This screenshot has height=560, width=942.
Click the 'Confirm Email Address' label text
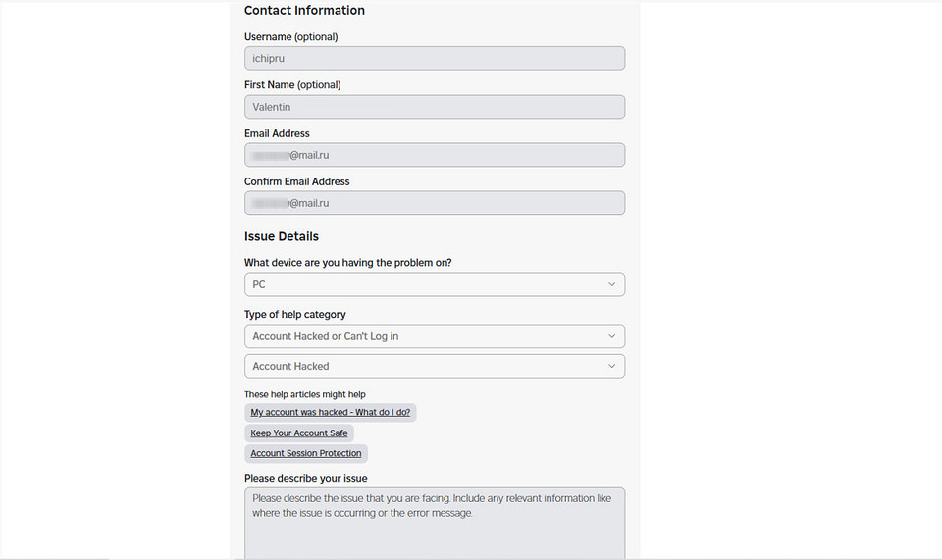point(296,181)
